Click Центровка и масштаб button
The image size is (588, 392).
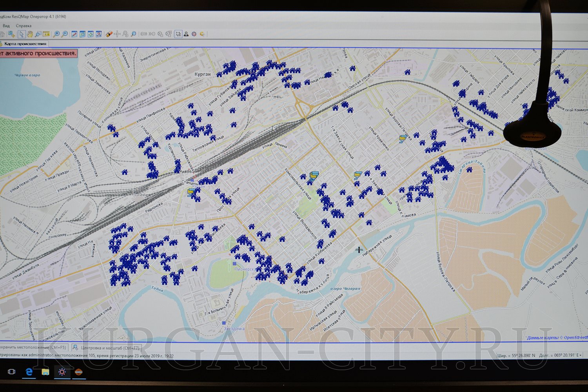(x=106, y=348)
